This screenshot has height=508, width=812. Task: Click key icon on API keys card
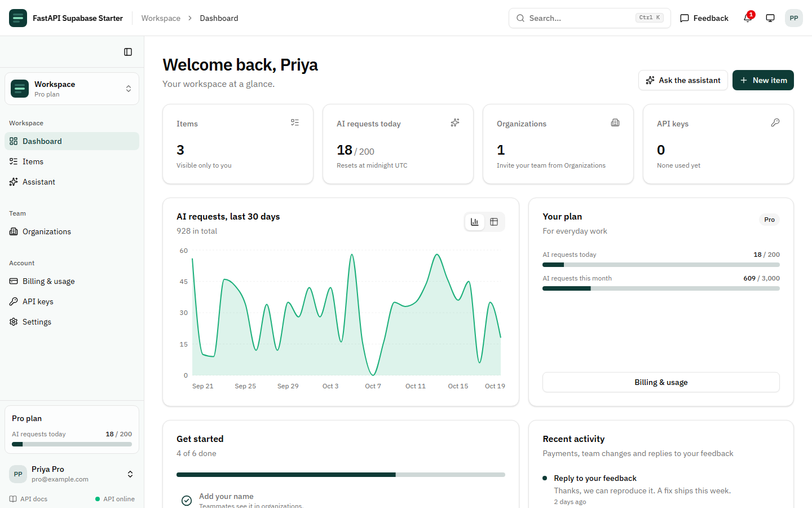coord(775,122)
